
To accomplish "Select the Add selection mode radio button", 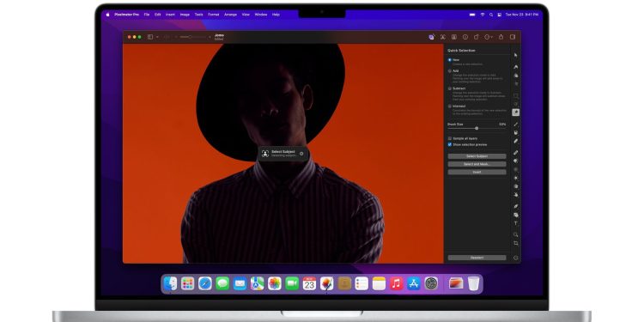I will [x=450, y=71].
